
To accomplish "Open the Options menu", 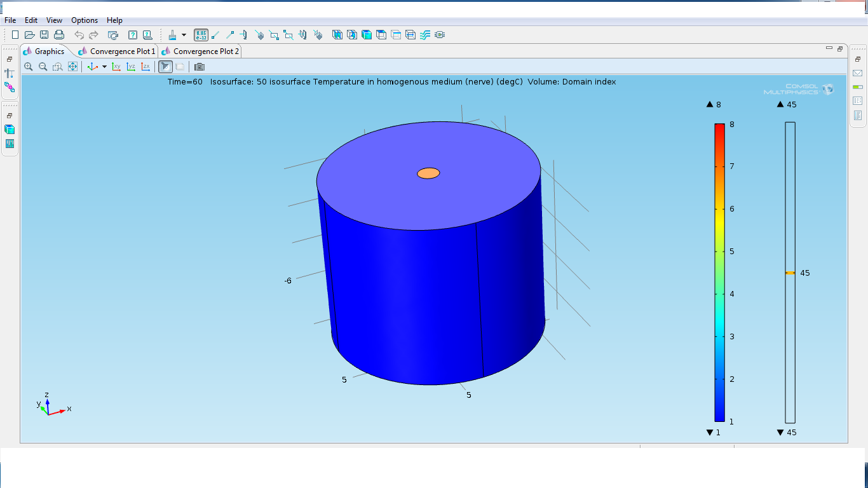I will tap(85, 20).
